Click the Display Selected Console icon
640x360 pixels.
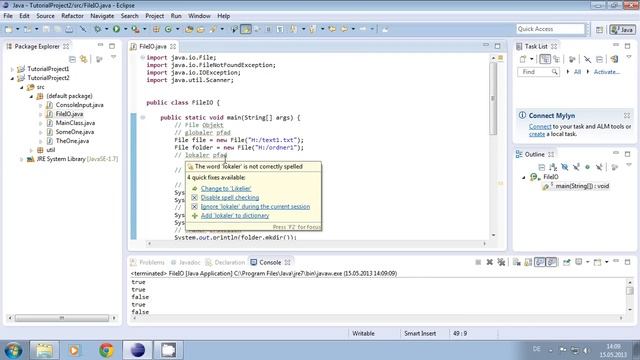[x=578, y=262]
